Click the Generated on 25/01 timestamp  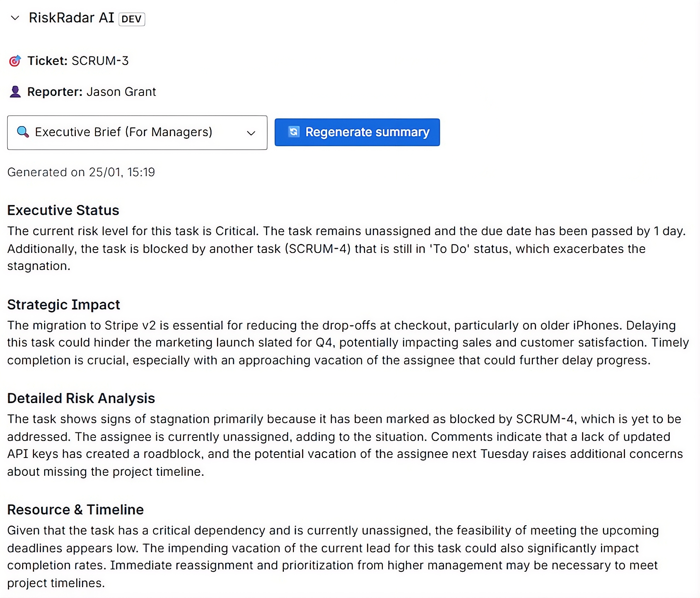point(81,172)
